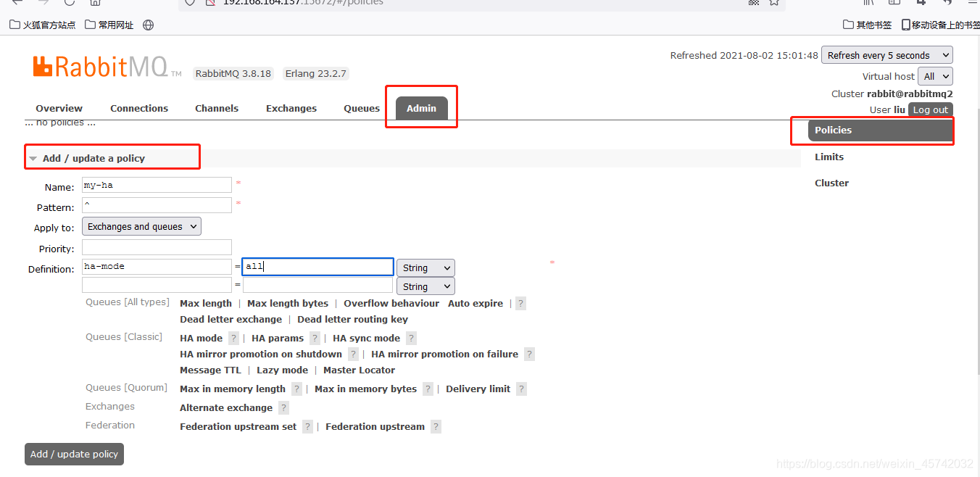Viewport: 980px width, 477px height.
Task: Switch to the Channels tab
Action: (217, 108)
